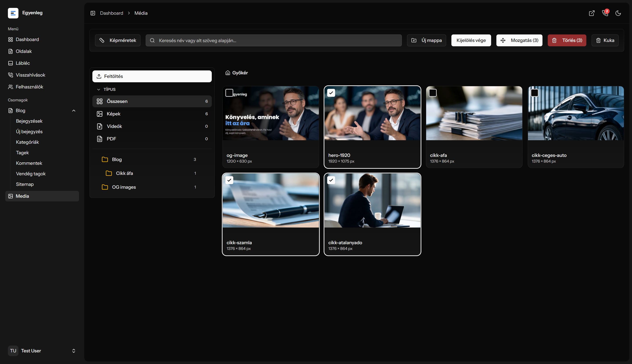This screenshot has height=364, width=632.
Task: Deselect the hero-1920 checkbox
Action: pos(331,93)
